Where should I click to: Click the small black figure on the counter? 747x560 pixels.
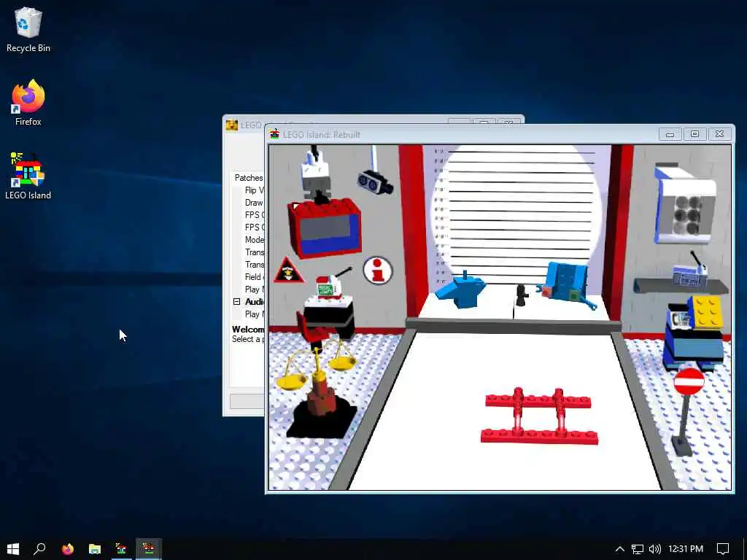[522, 295]
